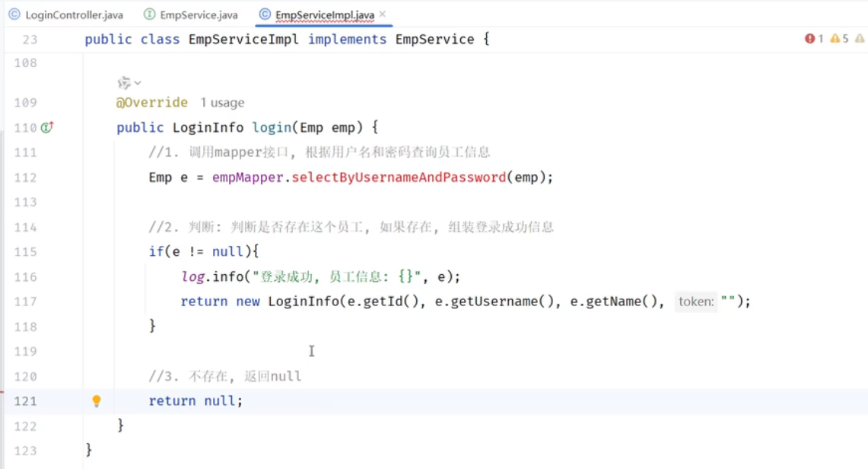Click the login method name on line 110
This screenshot has width=868, height=469.
(x=272, y=127)
